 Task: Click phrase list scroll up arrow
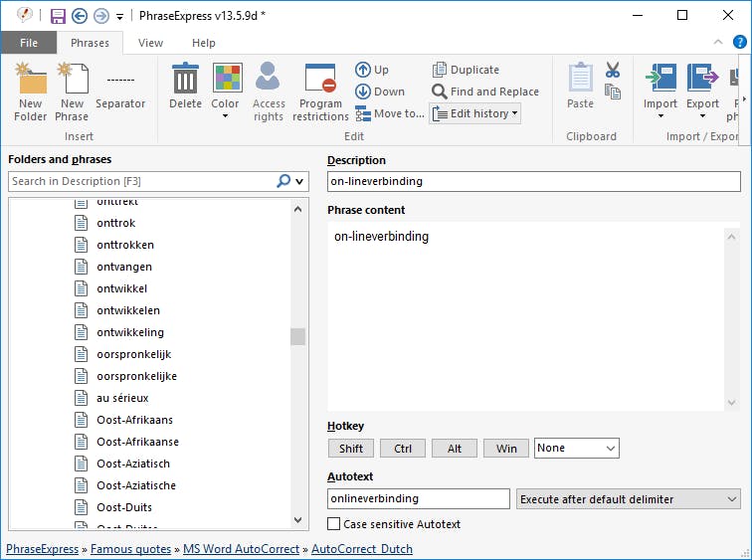(297, 209)
